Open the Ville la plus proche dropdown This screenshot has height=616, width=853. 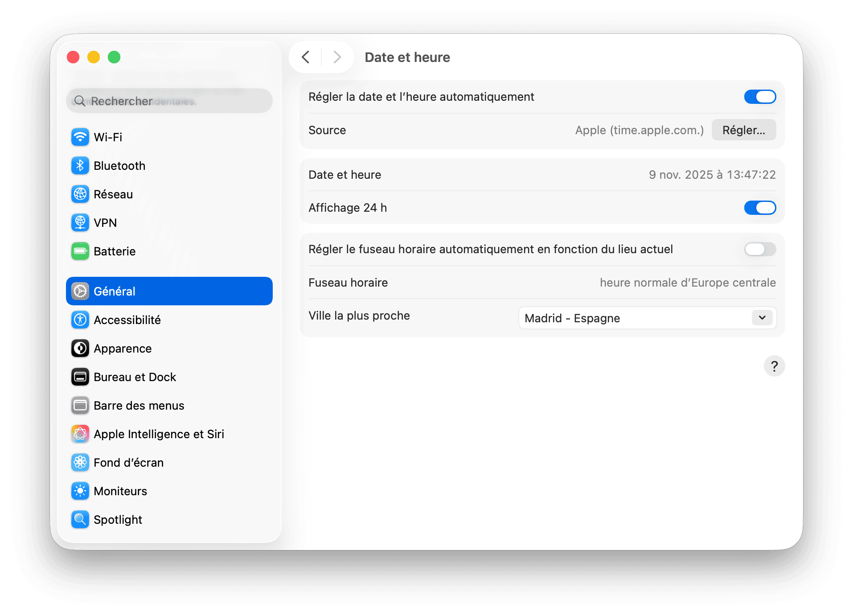pos(647,318)
